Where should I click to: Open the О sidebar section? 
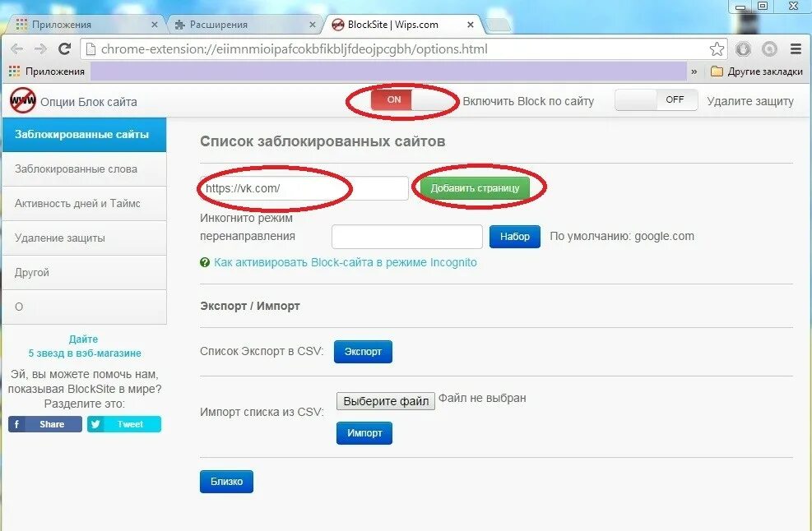(x=85, y=307)
